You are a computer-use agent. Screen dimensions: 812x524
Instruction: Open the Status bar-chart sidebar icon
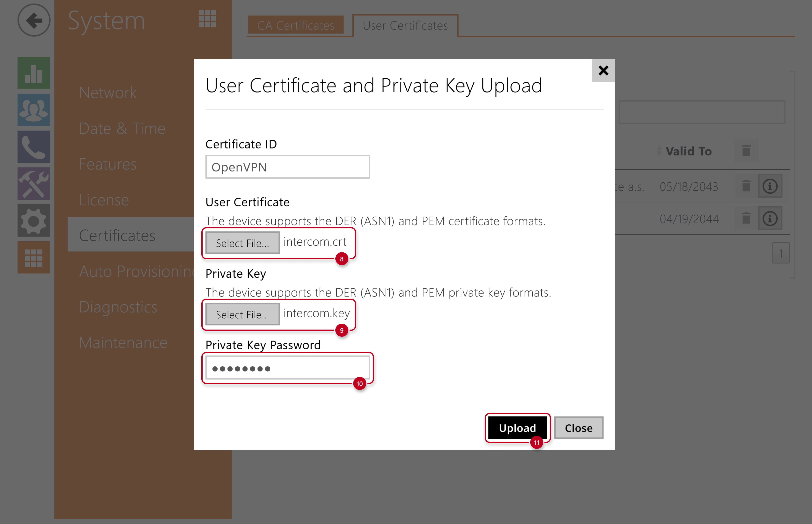[x=34, y=73]
